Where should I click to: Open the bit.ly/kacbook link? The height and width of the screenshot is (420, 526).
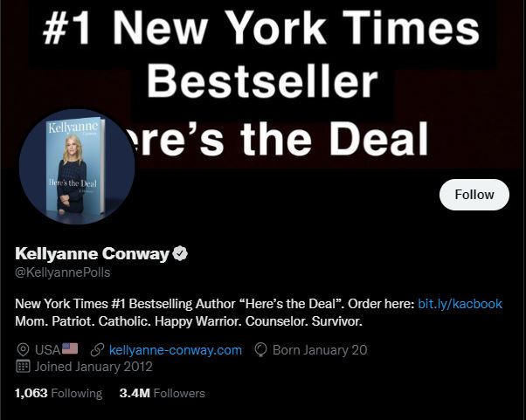(x=460, y=304)
